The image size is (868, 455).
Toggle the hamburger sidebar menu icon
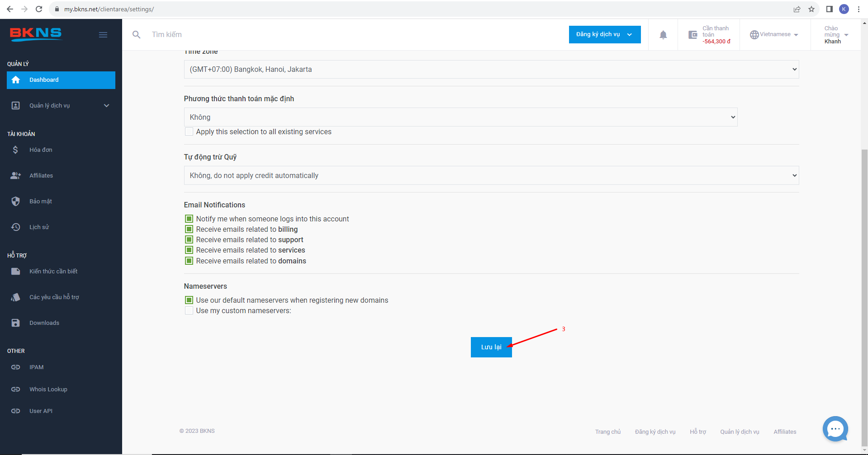[103, 35]
